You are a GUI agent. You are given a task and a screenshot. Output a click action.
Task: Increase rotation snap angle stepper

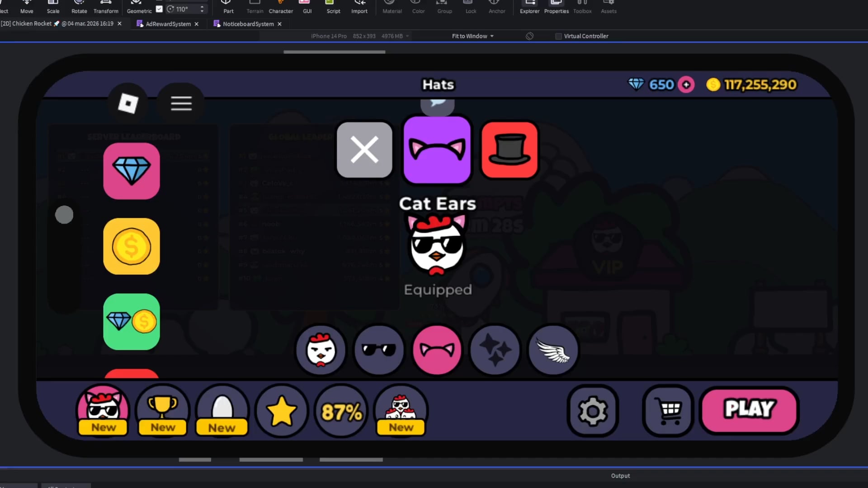pyautogui.click(x=202, y=6)
